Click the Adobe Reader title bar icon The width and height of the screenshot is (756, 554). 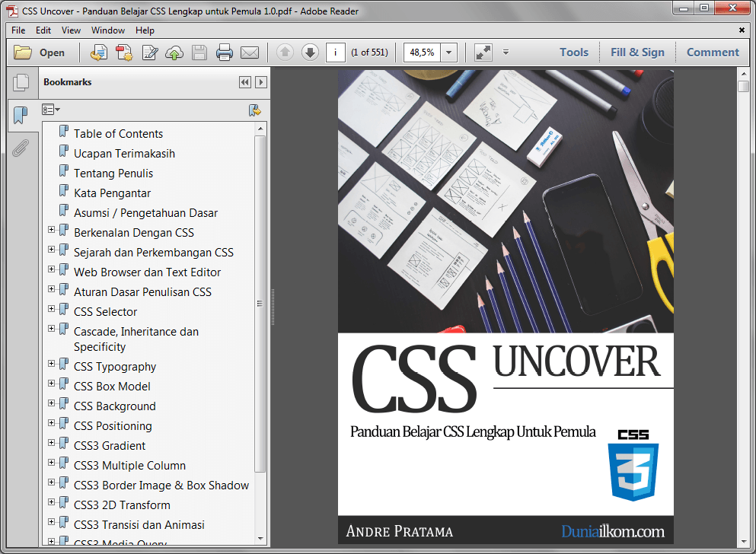12,11
